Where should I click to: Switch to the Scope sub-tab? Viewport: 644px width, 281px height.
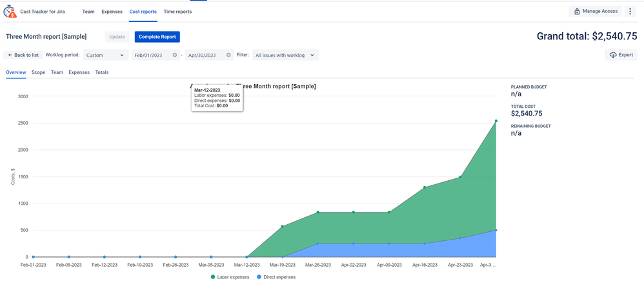pyautogui.click(x=38, y=72)
